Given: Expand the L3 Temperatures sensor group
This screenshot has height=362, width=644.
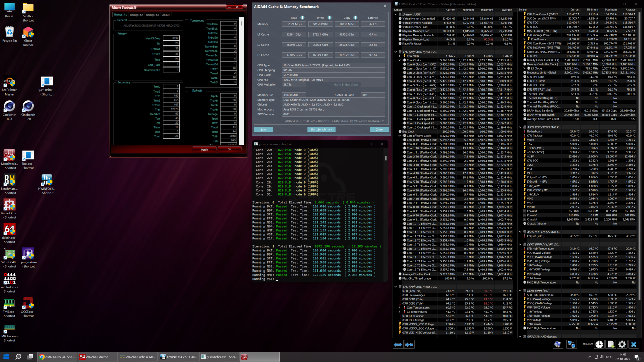Looking at the screenshot, I should (400, 311).
